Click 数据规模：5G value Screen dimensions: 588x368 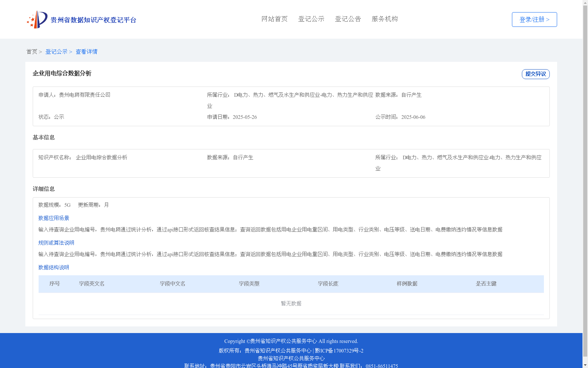(54, 205)
